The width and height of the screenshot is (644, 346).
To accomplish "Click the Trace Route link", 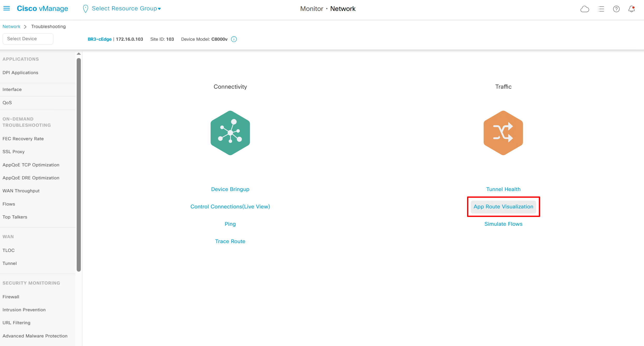I will pos(230,241).
